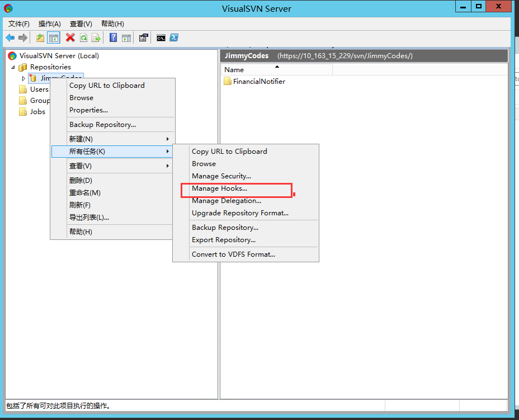The image size is (519, 420).
Task: Choose 导出列表(L)... in context menu
Action: point(113,218)
